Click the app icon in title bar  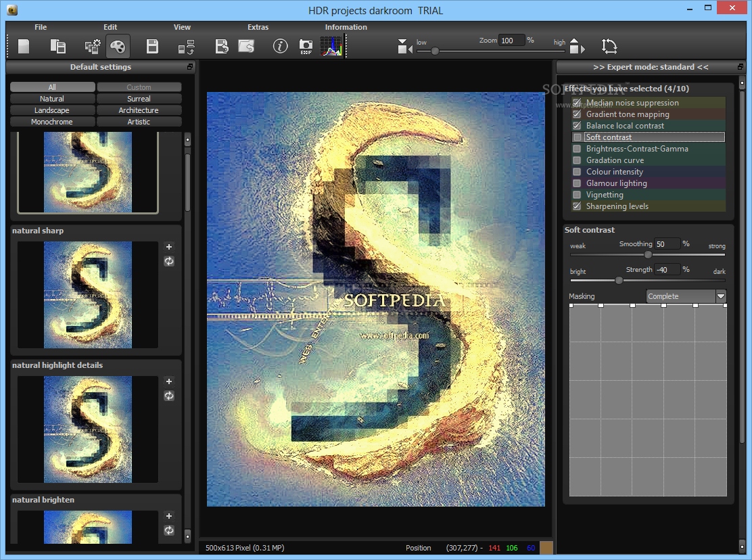pos(12,9)
